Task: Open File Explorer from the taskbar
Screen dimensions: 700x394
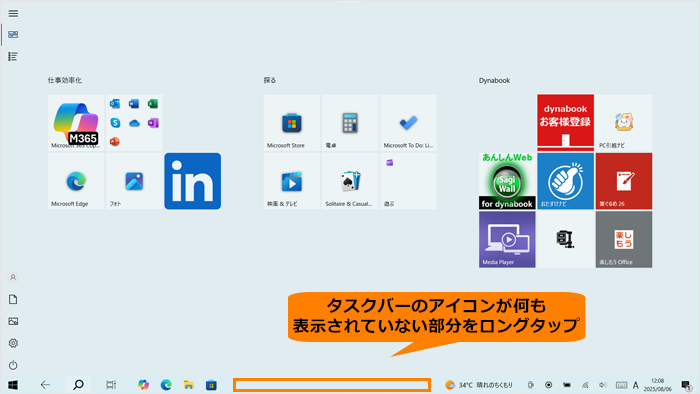Action: 188,385
